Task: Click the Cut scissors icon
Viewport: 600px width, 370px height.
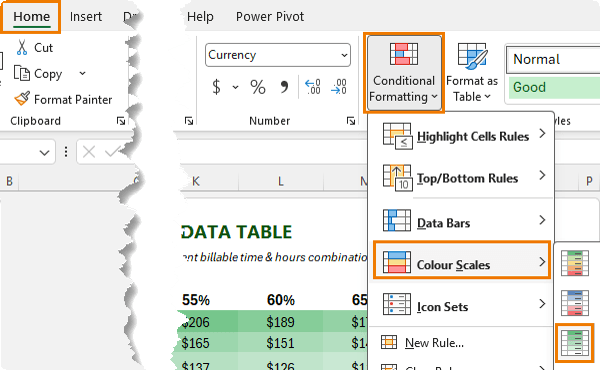Action: click(22, 47)
